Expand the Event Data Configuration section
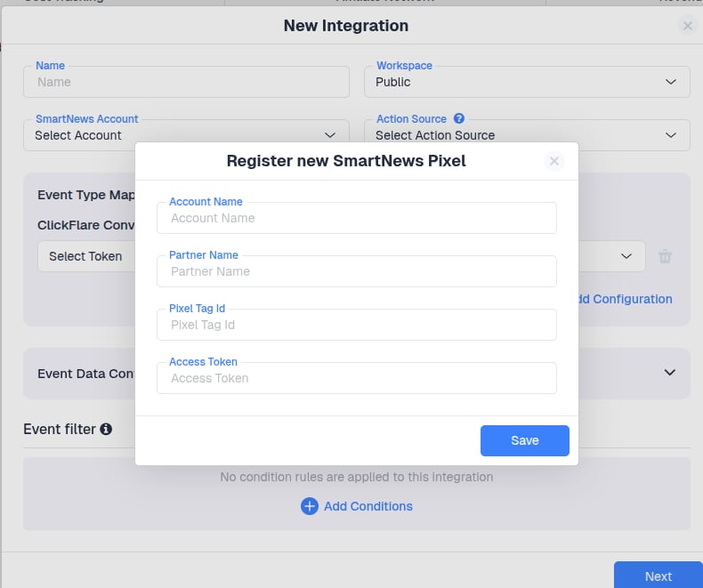Screen dimensions: 703x588 click(x=670, y=373)
